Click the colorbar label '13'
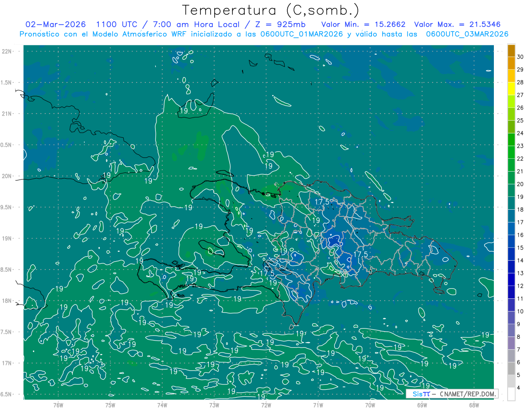This screenshot has height=411, width=532. click(520, 273)
